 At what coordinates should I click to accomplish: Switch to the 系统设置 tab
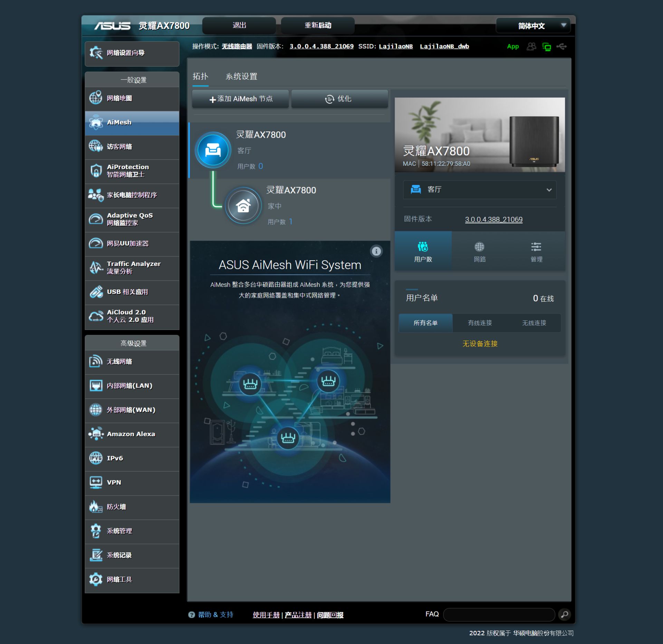[x=241, y=77]
